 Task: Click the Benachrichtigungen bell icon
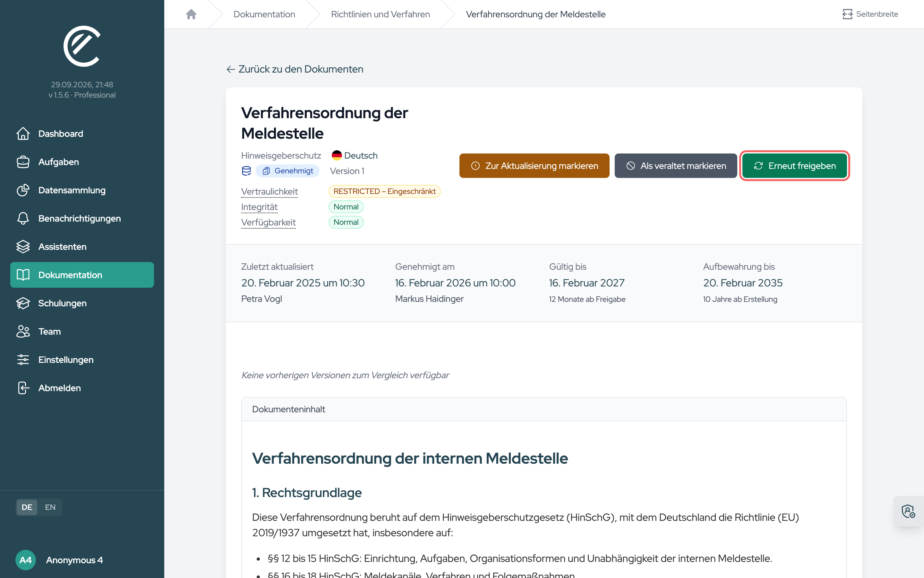pyautogui.click(x=23, y=218)
